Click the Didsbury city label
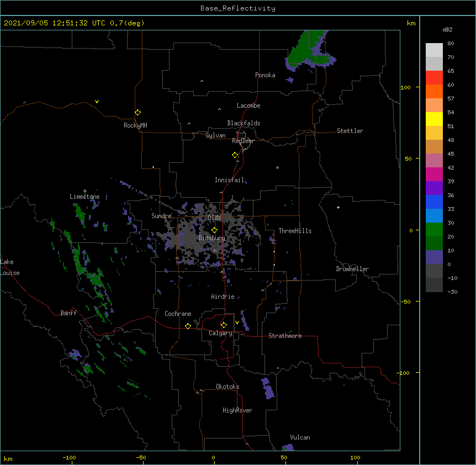The image size is (476, 465). 212,238
